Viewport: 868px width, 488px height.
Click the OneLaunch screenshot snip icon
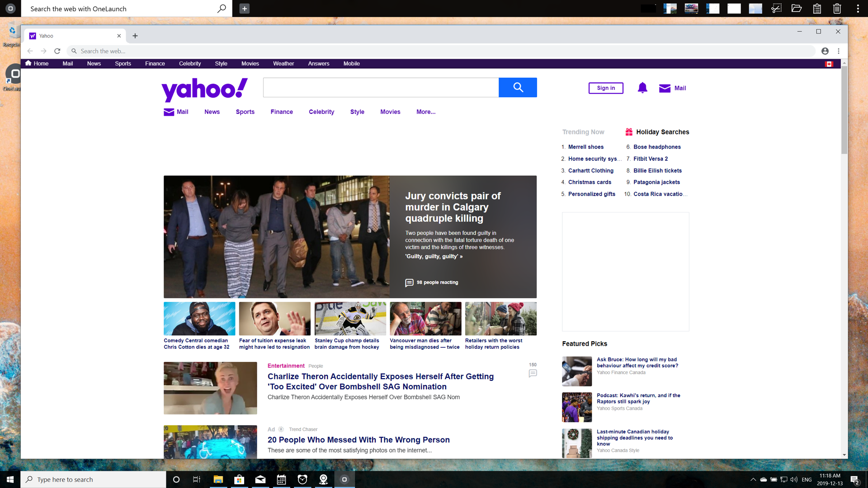coord(776,9)
